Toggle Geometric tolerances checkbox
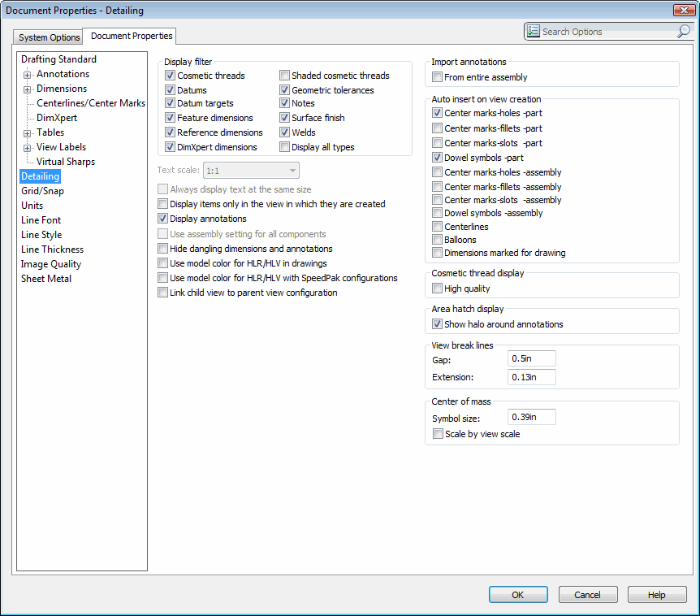Viewport: 700px width, 616px height. tap(284, 90)
